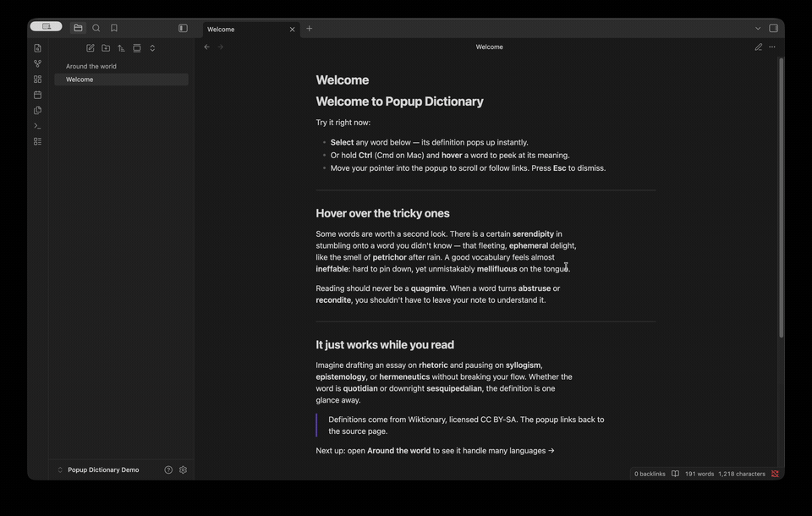Open vault help question mark icon
This screenshot has height=516, width=812.
click(x=168, y=469)
